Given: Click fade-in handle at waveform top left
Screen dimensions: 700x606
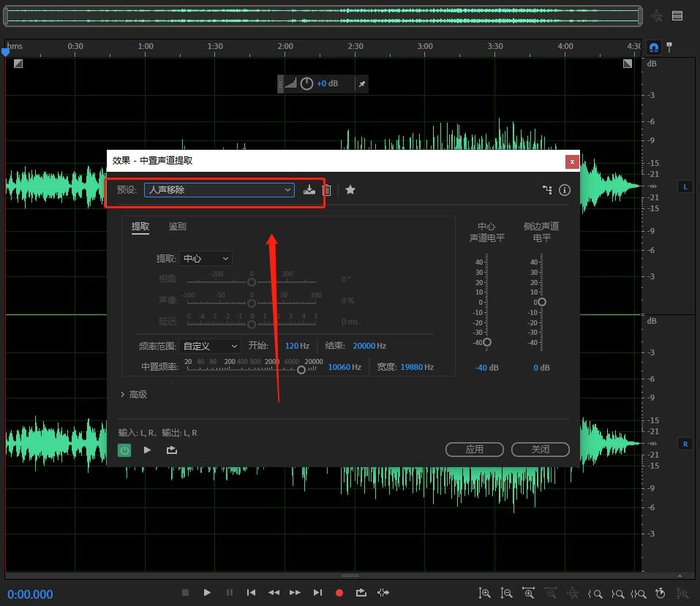Looking at the screenshot, I should 18,64.
